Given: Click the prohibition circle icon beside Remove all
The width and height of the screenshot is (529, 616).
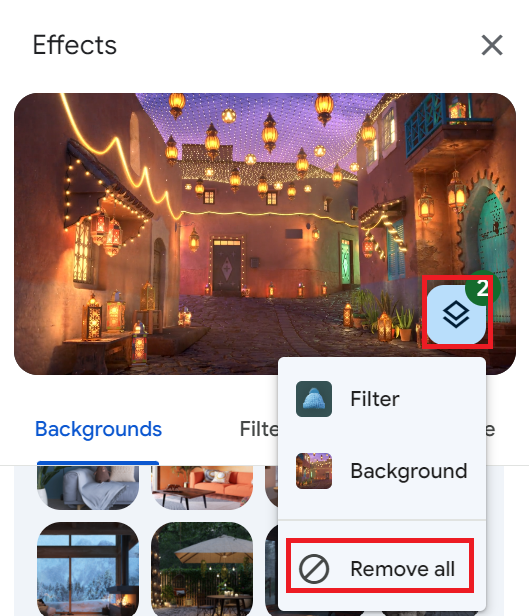Looking at the screenshot, I should pos(314,568).
